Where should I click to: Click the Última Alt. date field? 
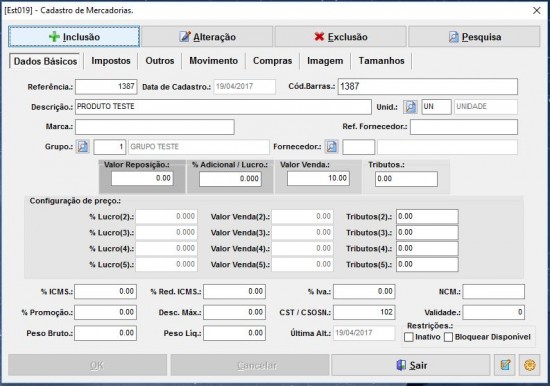[364, 333]
